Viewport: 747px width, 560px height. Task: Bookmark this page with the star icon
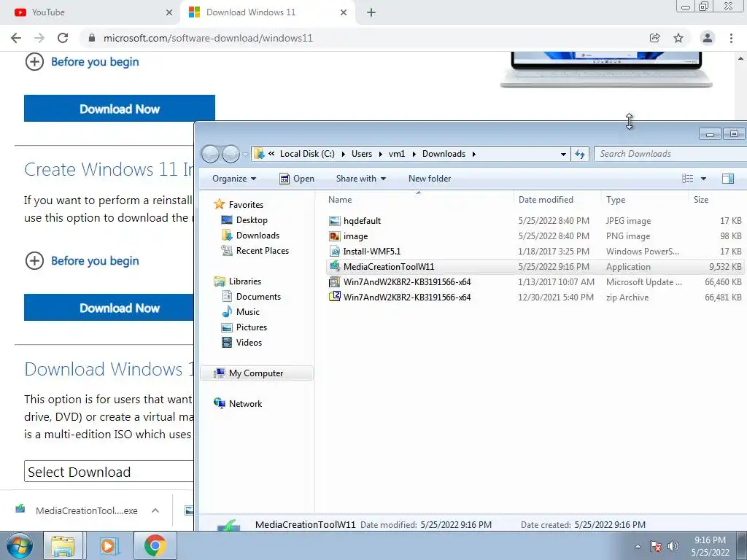[x=678, y=38]
